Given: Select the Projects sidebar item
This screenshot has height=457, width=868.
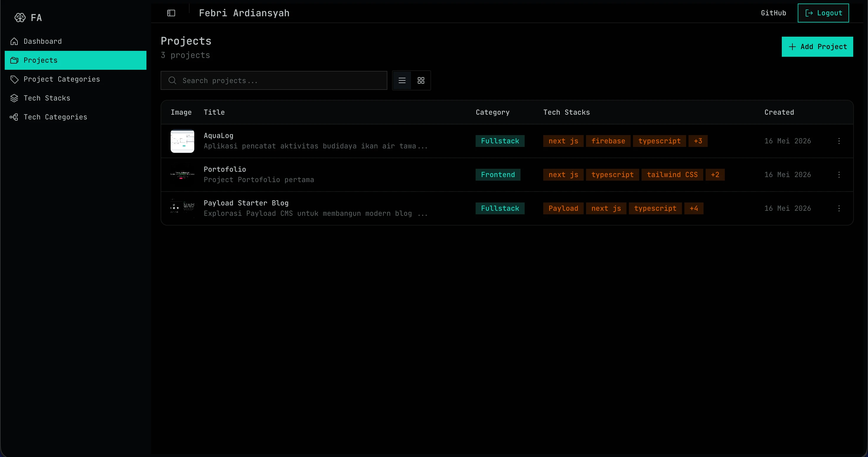Looking at the screenshot, I should [76, 60].
